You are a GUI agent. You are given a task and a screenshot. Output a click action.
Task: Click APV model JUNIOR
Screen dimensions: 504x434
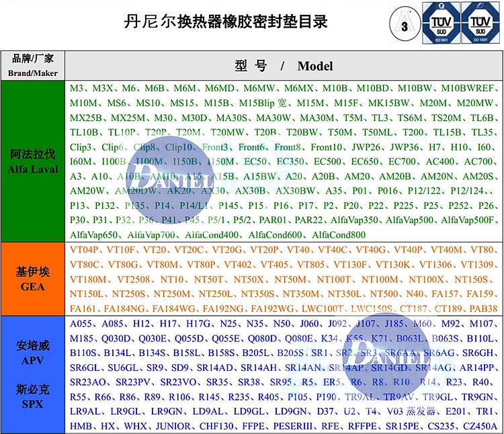[173, 427]
